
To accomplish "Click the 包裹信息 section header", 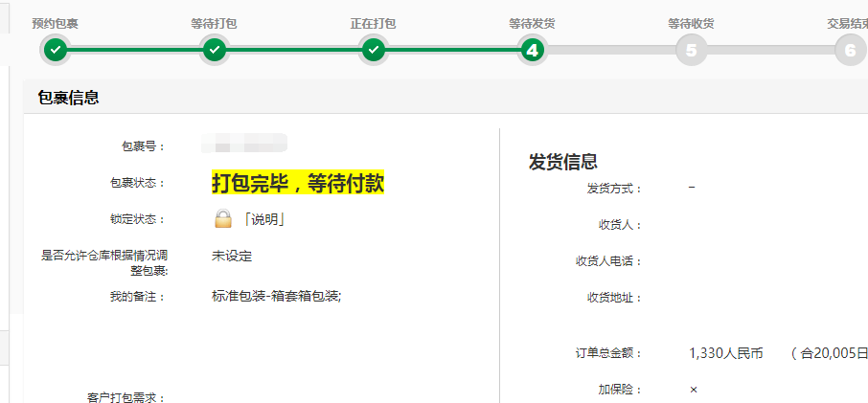I will (x=68, y=97).
